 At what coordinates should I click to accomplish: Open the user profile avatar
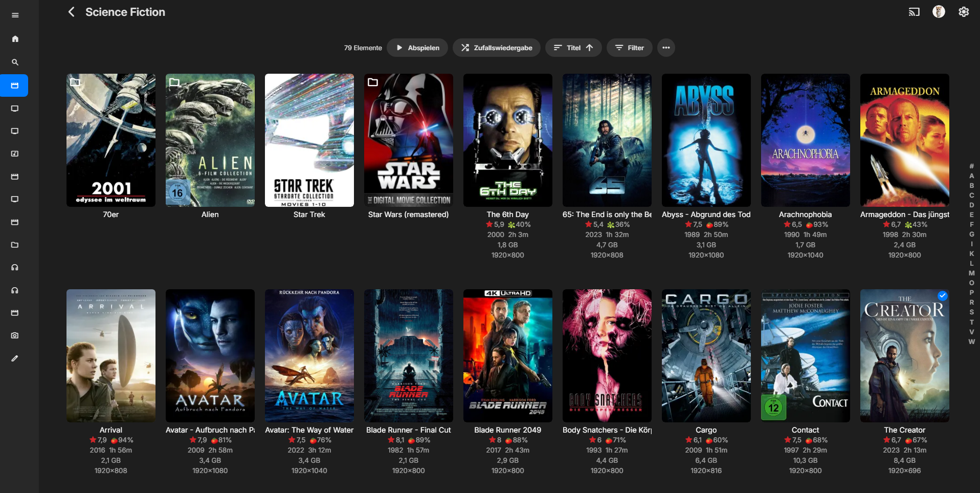[939, 12]
